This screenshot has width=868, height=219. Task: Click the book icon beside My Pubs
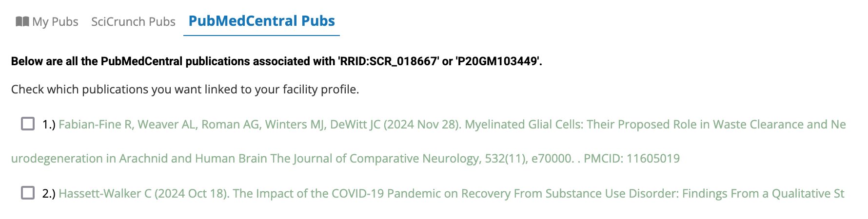tap(22, 21)
